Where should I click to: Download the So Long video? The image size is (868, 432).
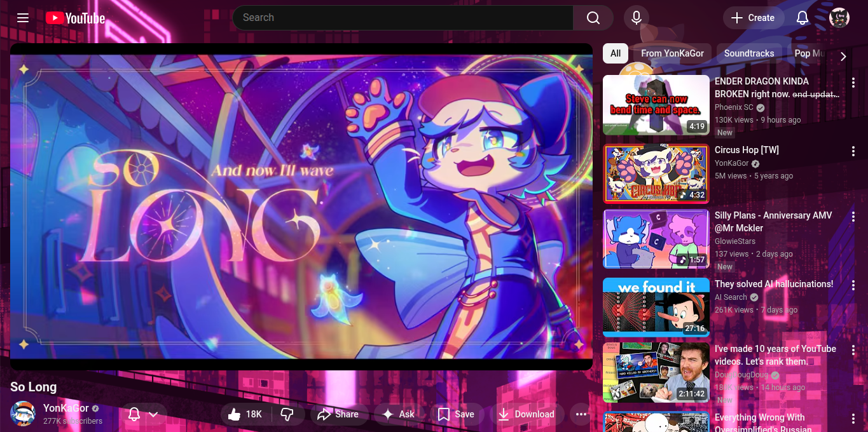[525, 414]
